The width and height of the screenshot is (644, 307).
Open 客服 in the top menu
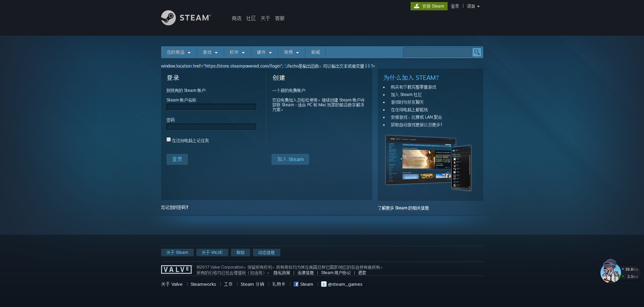point(280,18)
